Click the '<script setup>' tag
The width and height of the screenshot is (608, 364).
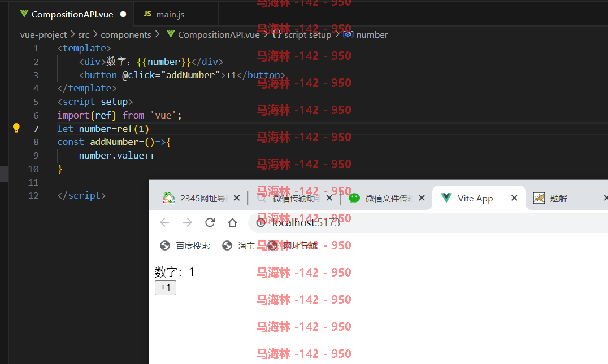coord(95,102)
